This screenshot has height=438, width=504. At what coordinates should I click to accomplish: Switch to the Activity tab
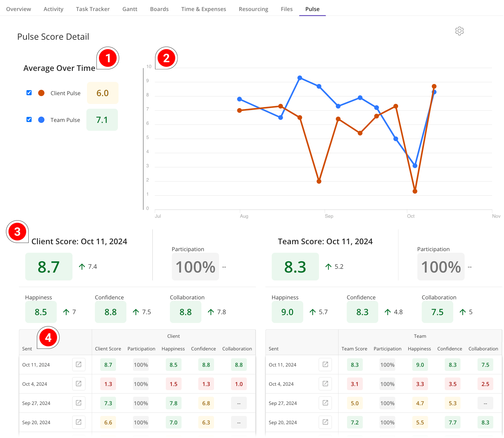(x=54, y=9)
